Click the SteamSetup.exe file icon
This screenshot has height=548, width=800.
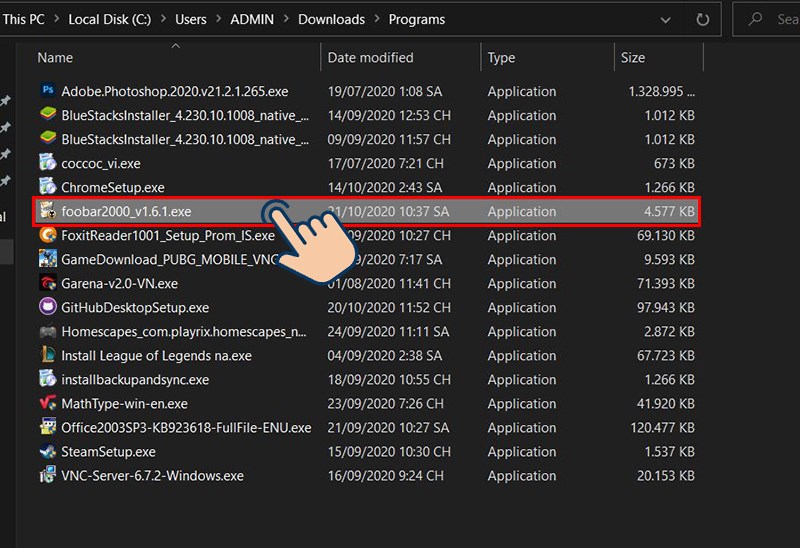pyautogui.click(x=48, y=451)
